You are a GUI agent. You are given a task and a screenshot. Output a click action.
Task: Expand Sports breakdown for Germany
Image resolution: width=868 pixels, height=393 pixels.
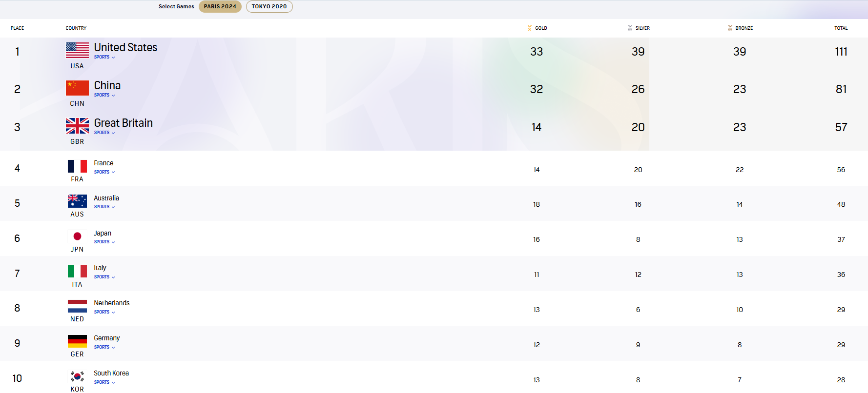[x=104, y=347]
